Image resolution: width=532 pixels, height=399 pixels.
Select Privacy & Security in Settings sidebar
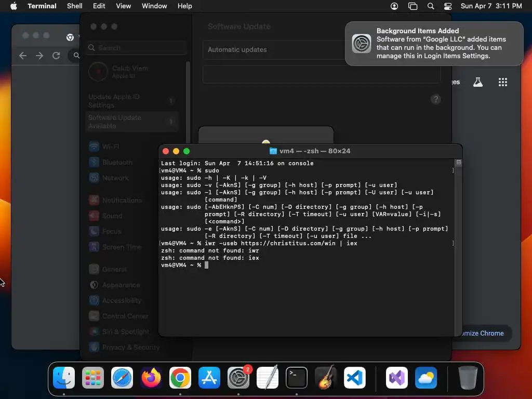click(x=132, y=348)
